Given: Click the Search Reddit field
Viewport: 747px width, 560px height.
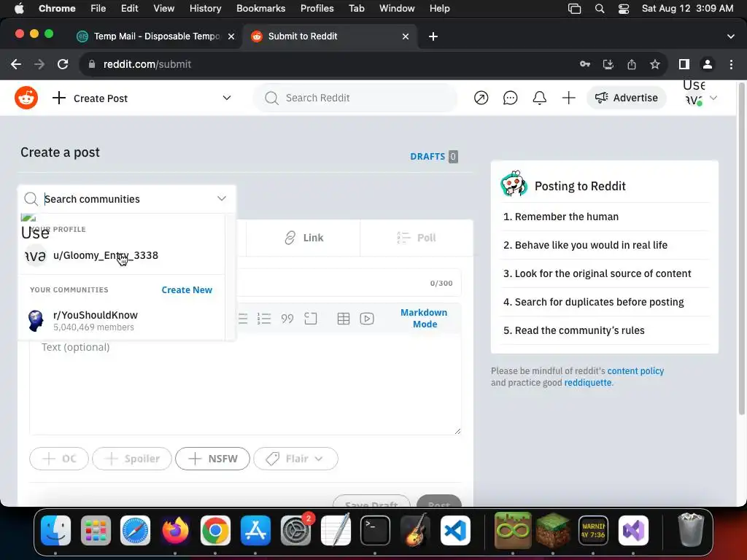Looking at the screenshot, I should [x=355, y=98].
